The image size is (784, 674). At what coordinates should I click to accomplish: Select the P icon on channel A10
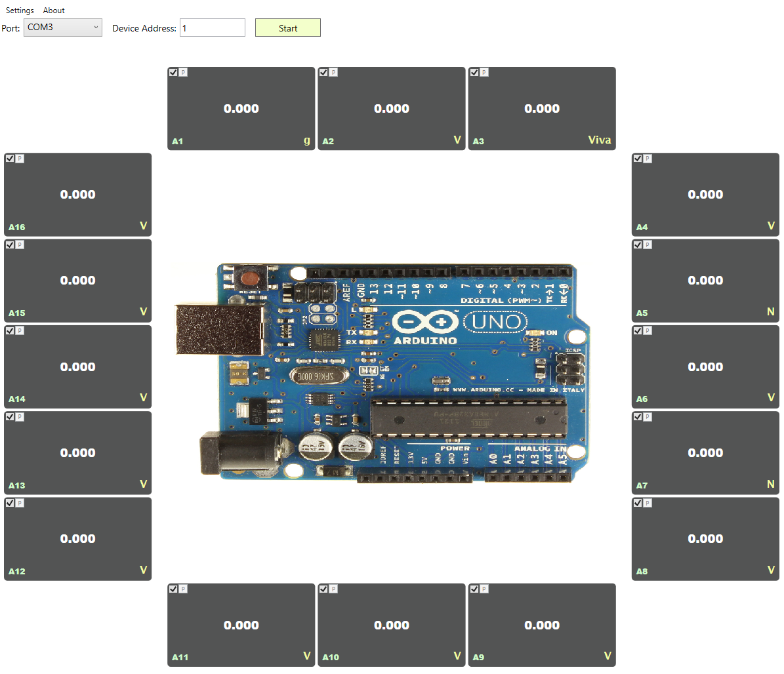[x=333, y=589]
